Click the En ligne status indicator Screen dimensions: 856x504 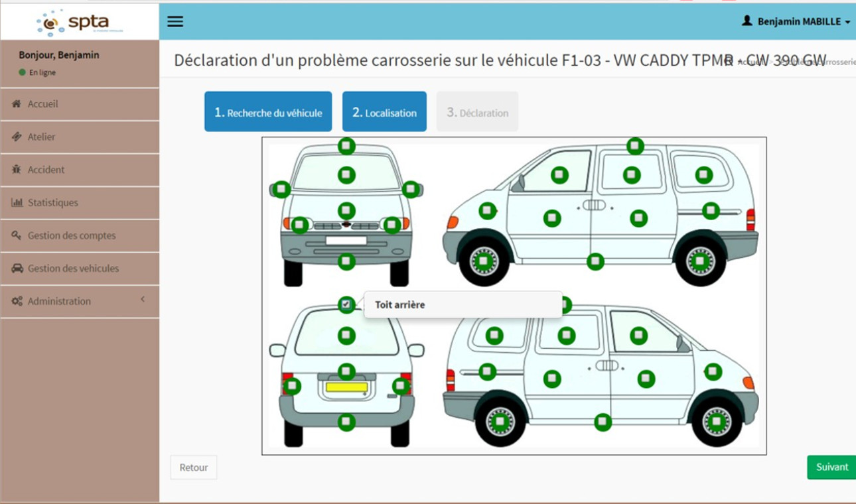click(x=37, y=72)
